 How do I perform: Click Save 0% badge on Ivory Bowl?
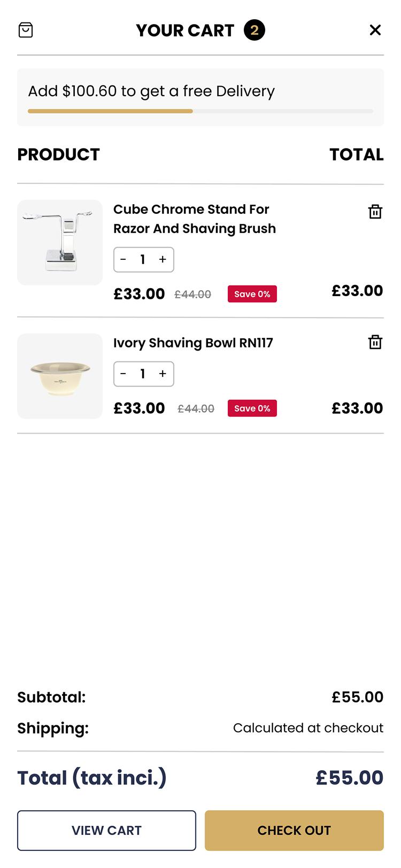252,408
